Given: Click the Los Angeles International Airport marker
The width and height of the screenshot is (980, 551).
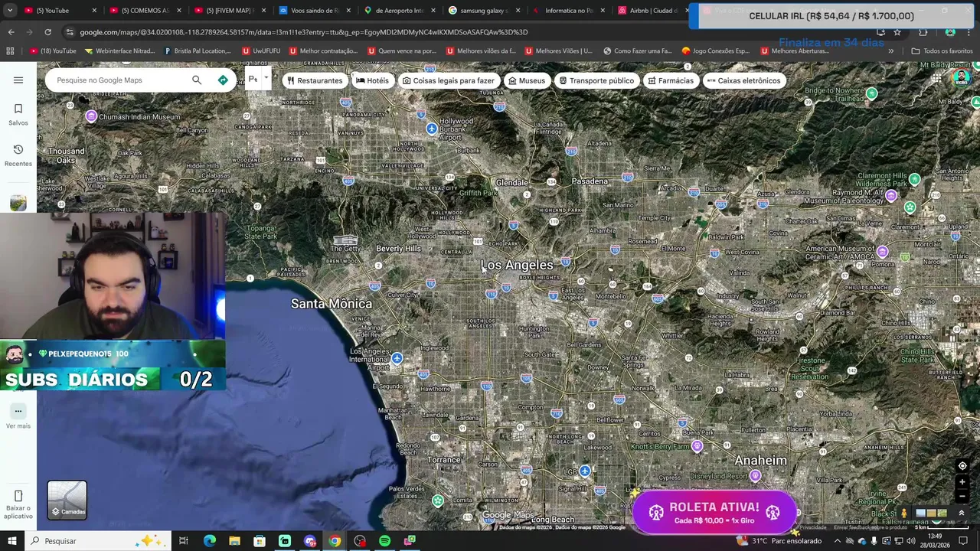Looking at the screenshot, I should [x=397, y=358].
